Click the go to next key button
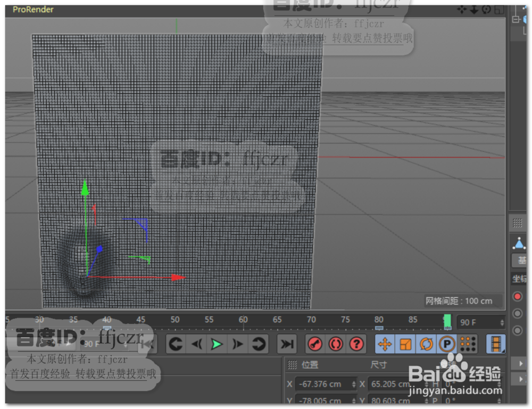 click(259, 344)
